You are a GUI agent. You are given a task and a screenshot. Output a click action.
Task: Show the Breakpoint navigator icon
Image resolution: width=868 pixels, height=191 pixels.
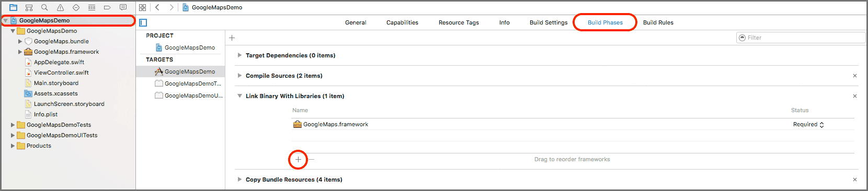(x=107, y=7)
